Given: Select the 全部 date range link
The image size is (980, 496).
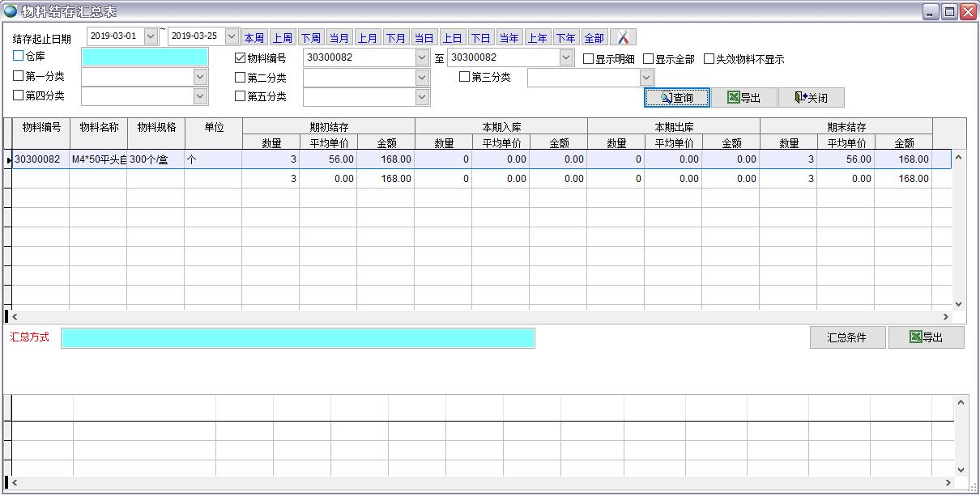Looking at the screenshot, I should click(x=594, y=38).
